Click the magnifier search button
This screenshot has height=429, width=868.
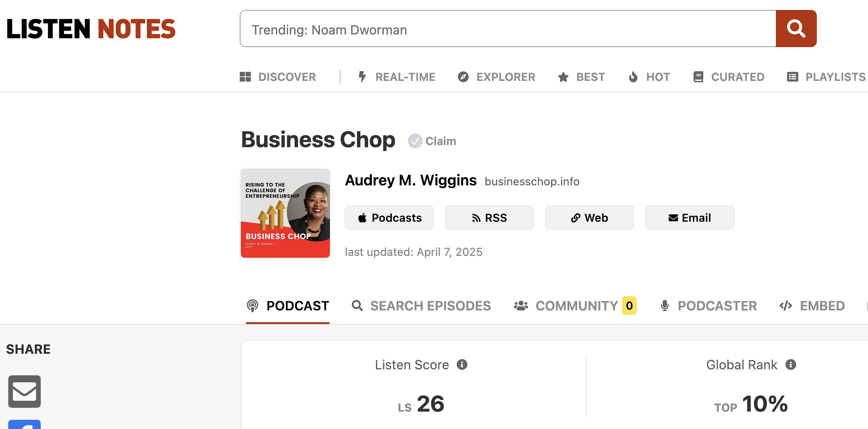point(796,29)
